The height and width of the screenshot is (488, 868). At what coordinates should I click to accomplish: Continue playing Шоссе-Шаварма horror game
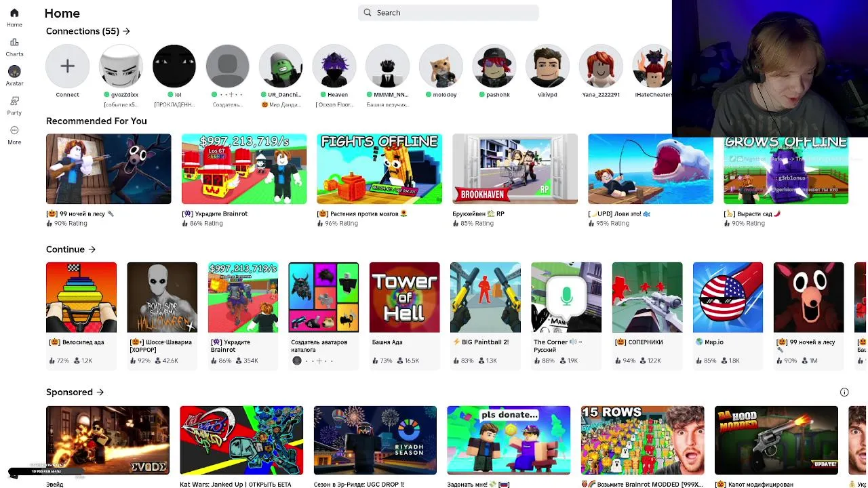click(x=162, y=298)
